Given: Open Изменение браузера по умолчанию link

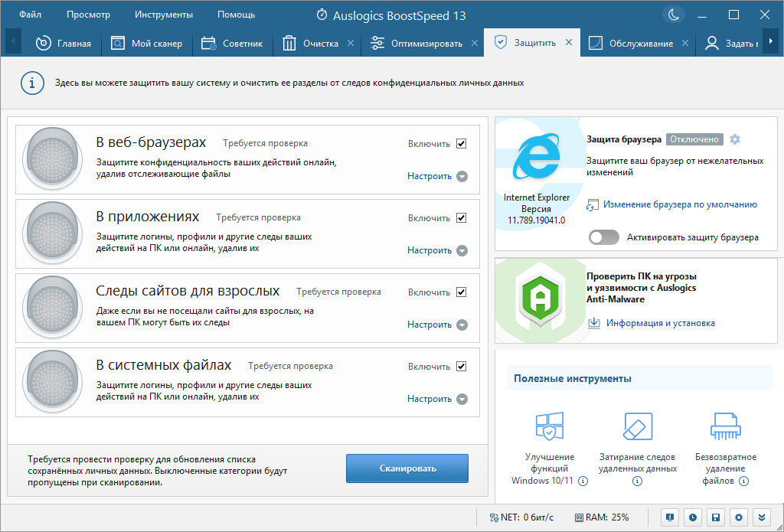Looking at the screenshot, I should click(680, 204).
